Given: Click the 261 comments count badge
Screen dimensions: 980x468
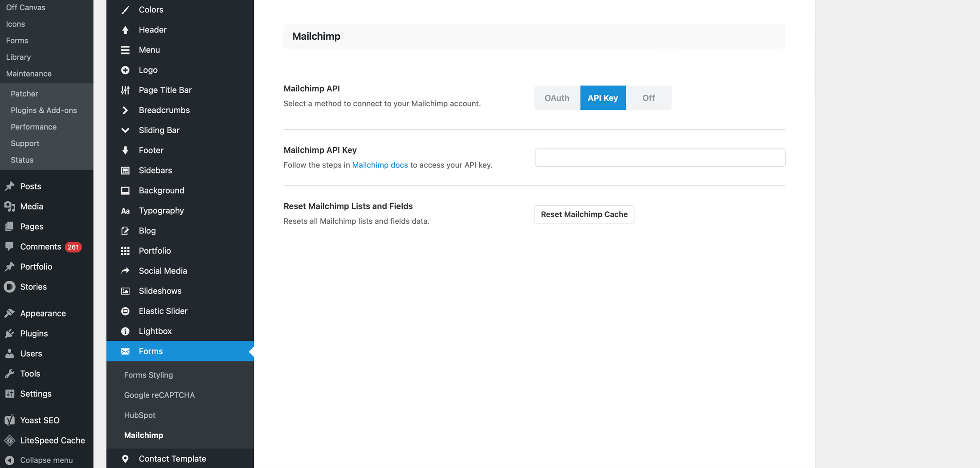Looking at the screenshot, I should [x=73, y=246].
